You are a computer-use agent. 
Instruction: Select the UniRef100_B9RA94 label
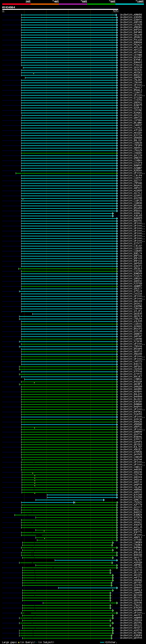point(131,42)
